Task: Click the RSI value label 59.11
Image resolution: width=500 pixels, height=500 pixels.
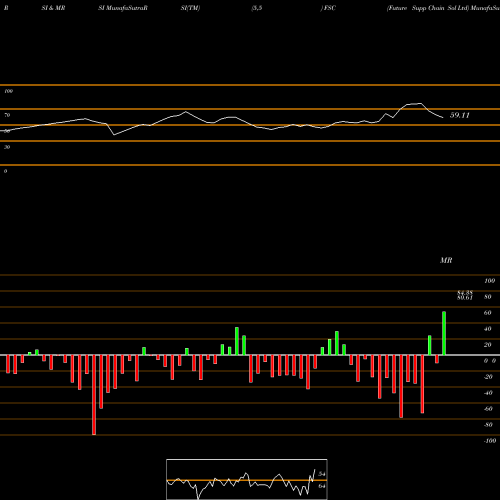Action: pyautogui.click(x=460, y=115)
